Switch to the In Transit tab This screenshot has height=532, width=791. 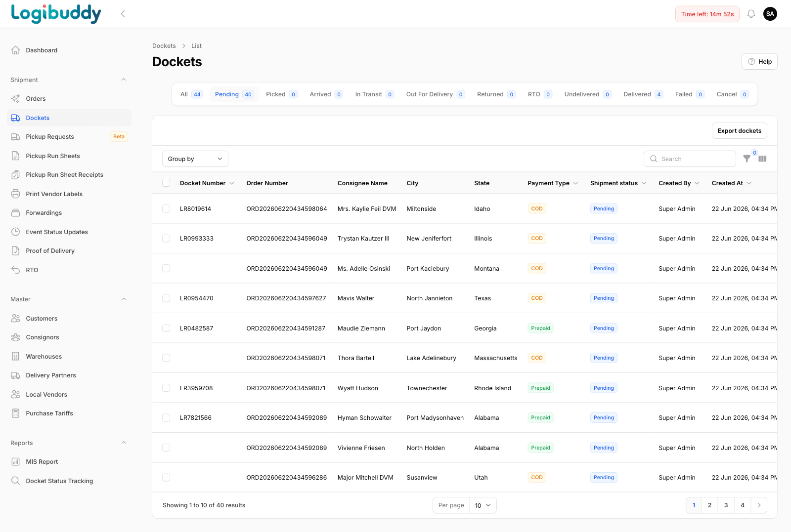coord(374,94)
